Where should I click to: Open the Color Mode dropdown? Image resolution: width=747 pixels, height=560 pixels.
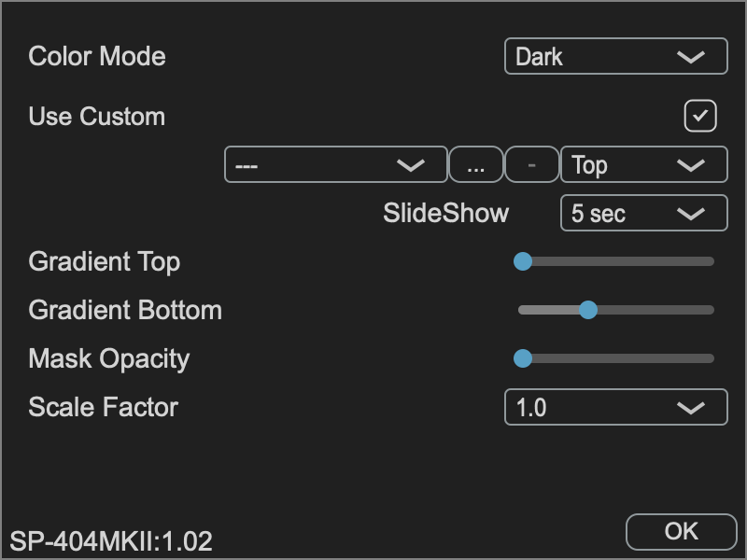[x=615, y=56]
